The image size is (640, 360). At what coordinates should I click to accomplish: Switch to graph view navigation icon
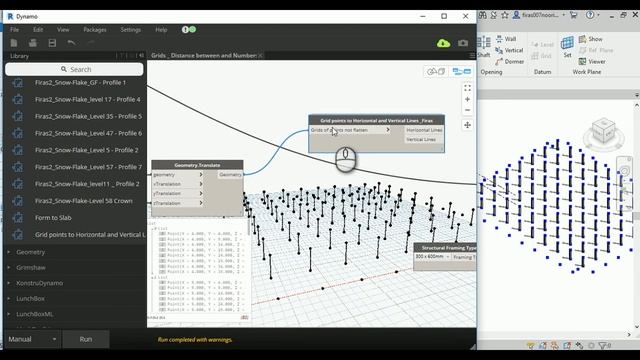click(x=462, y=72)
